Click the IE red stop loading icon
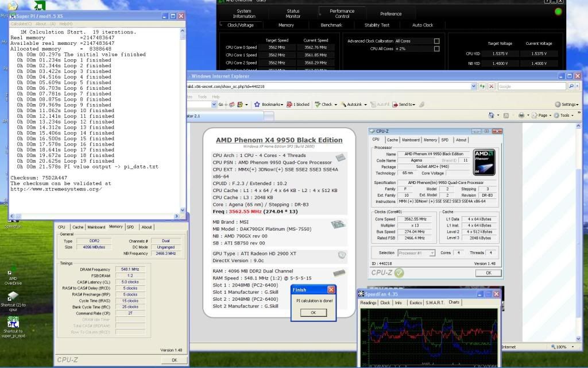This screenshot has height=368, width=588. [x=492, y=86]
